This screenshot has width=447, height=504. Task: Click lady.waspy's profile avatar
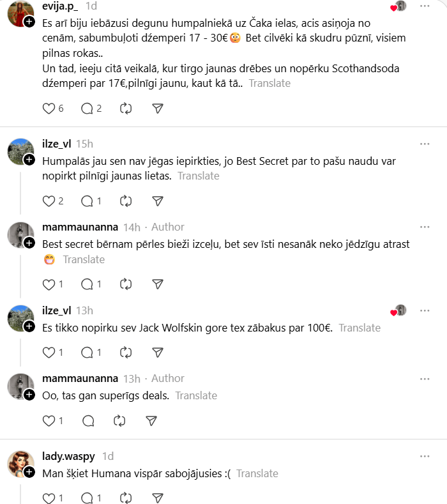(20, 464)
